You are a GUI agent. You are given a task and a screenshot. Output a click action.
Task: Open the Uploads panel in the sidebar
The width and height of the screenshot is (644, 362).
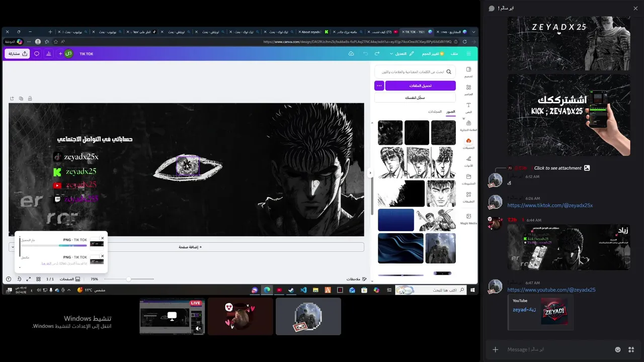(x=468, y=144)
